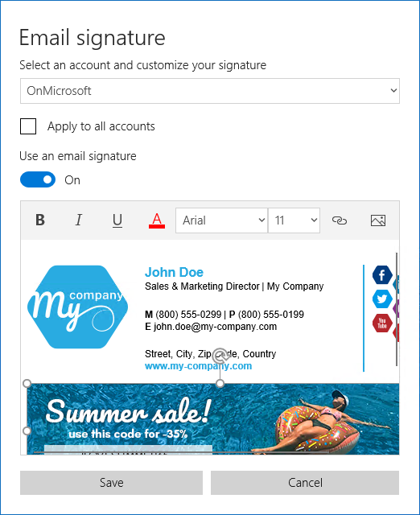Screen dimensions: 420x515
Task: Open the red font color picker
Action: (x=157, y=220)
